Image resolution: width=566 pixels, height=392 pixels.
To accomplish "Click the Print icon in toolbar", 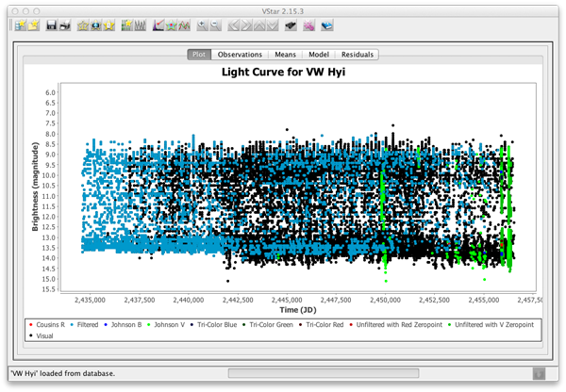I will coord(64,25).
